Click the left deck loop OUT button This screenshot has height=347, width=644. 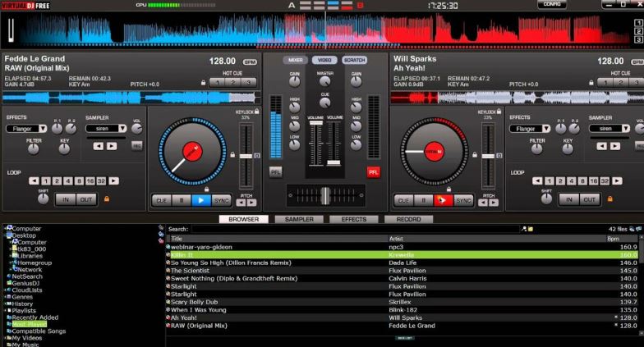pyautogui.click(x=86, y=199)
